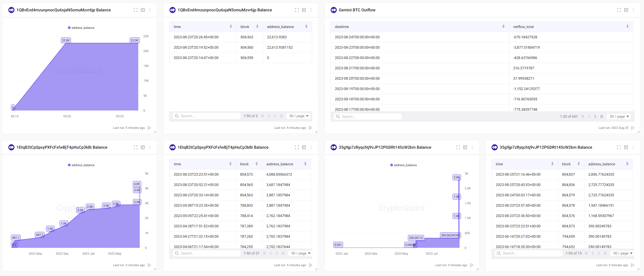Sort 35g9jp7z table by time column
Viewport: 644px width, 276px height.
click(x=553, y=164)
